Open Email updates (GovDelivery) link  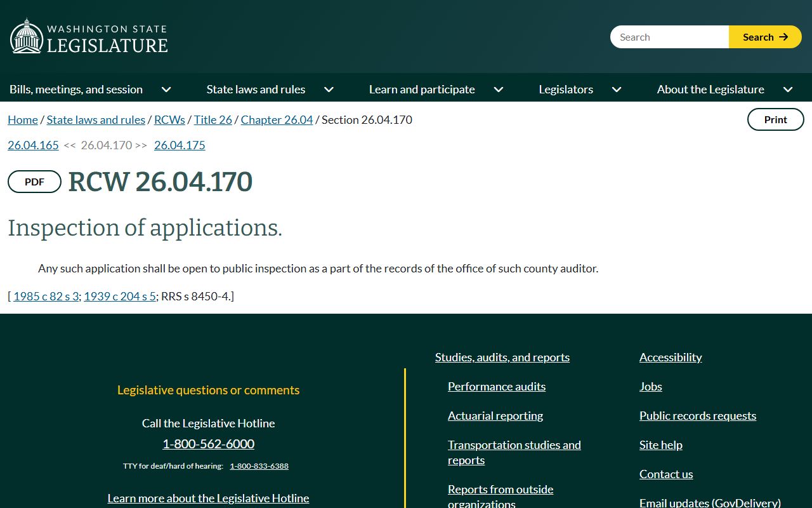(710, 502)
